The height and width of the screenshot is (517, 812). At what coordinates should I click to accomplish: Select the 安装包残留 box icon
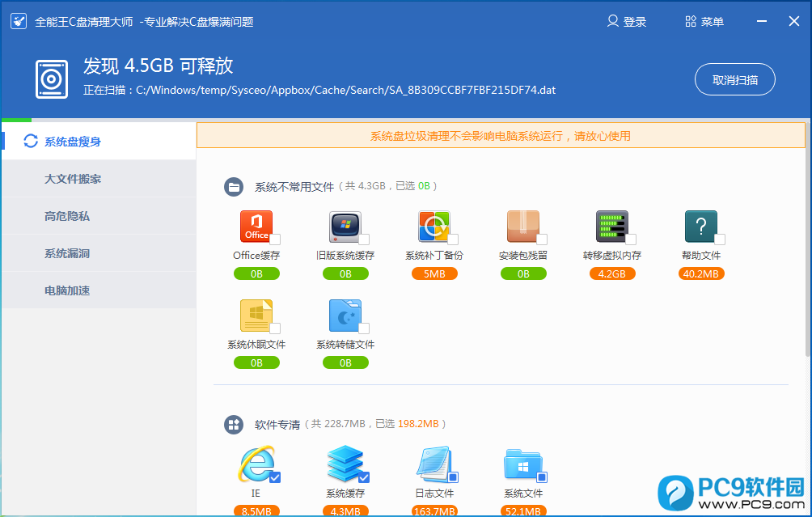(x=522, y=227)
